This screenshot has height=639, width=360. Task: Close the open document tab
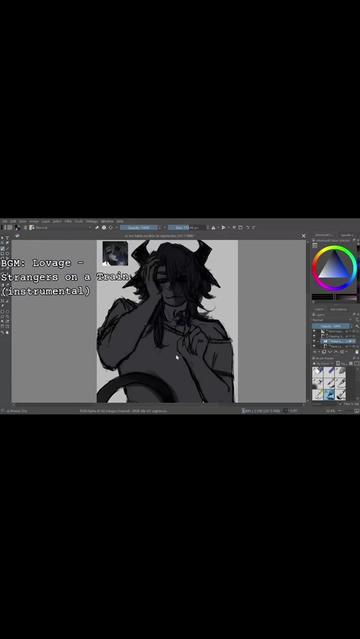click(303, 236)
